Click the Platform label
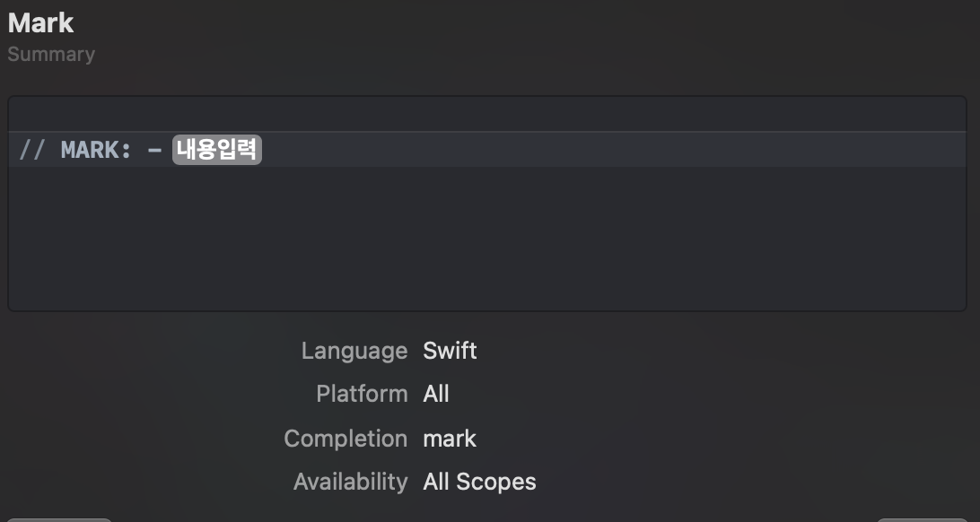This screenshot has width=980, height=522. coord(362,394)
